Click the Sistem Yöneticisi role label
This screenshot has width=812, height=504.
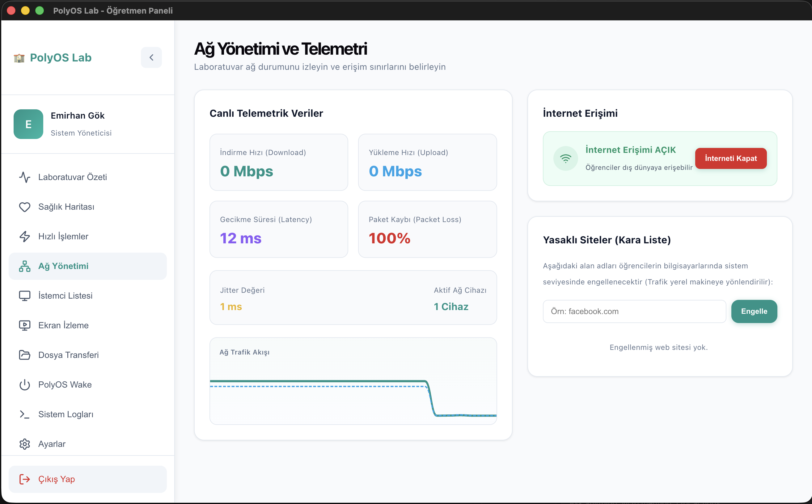tap(81, 133)
